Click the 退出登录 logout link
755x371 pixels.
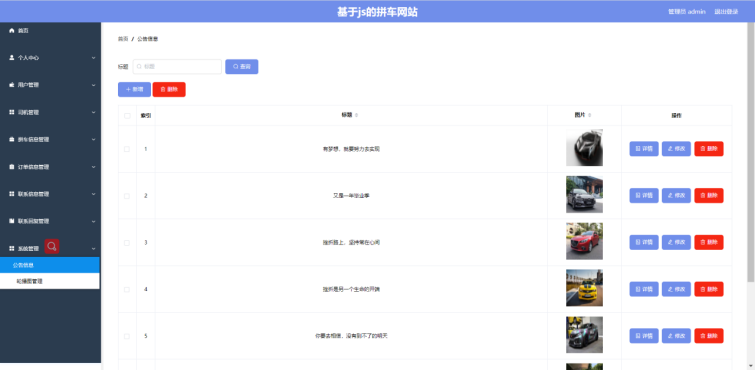pyautogui.click(x=726, y=12)
